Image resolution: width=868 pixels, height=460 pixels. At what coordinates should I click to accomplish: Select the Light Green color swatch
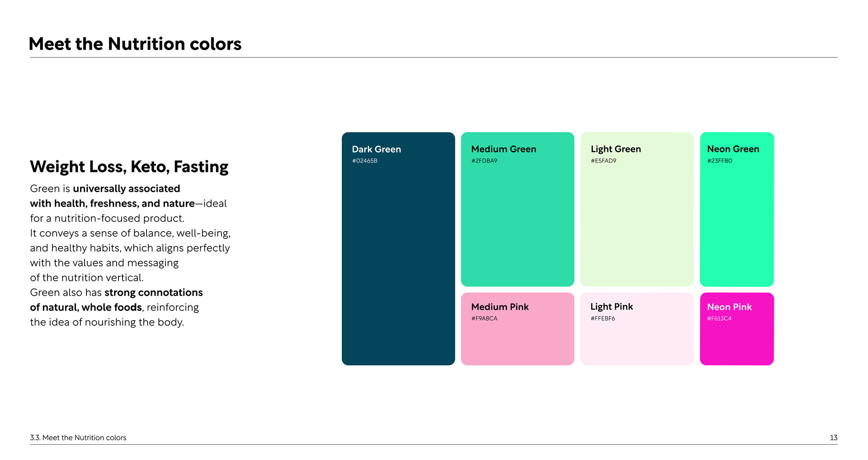(637, 209)
